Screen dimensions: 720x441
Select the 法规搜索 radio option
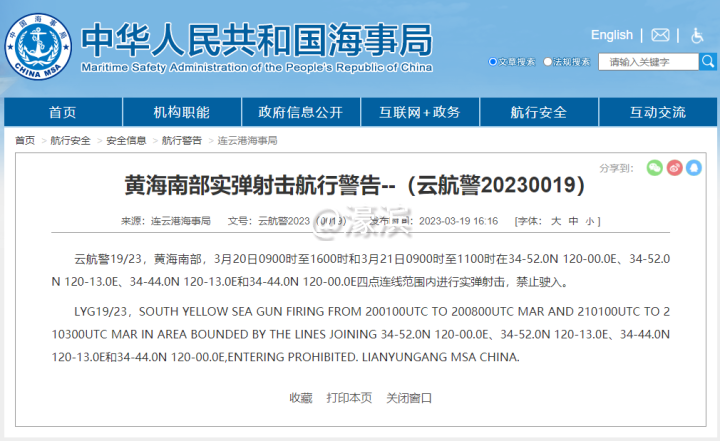547,62
